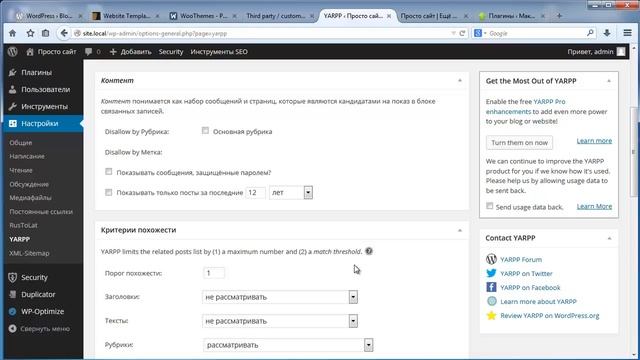Screen dimensions: 640x360
Task: Collapse the Контент panel
Action: pyautogui.click(x=460, y=80)
